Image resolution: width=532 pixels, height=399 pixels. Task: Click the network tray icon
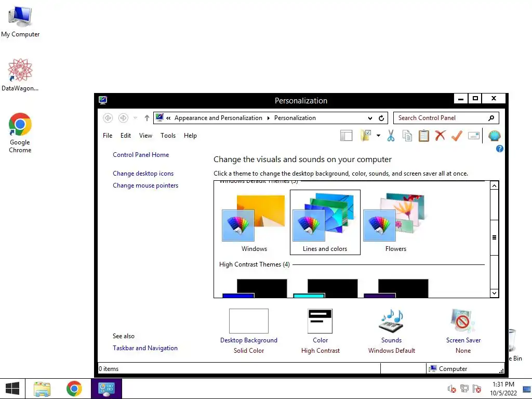click(x=464, y=389)
